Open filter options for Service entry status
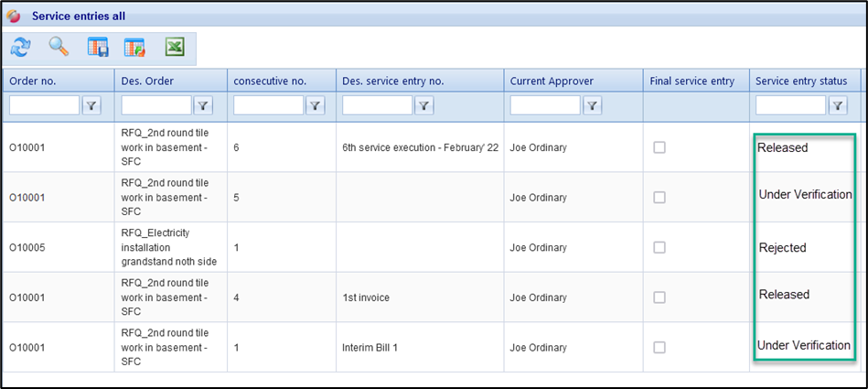The image size is (868, 389). tap(837, 106)
